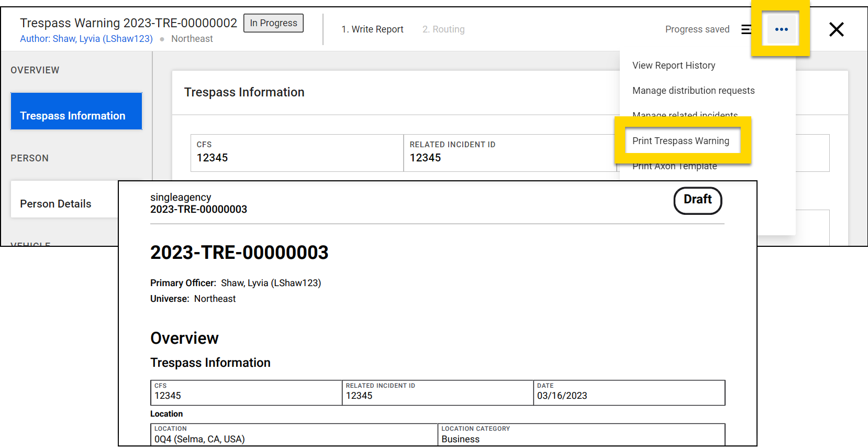The image size is (868, 447).
Task: Click the LOCATION CATEGORY Business cell
Action: click(581, 434)
